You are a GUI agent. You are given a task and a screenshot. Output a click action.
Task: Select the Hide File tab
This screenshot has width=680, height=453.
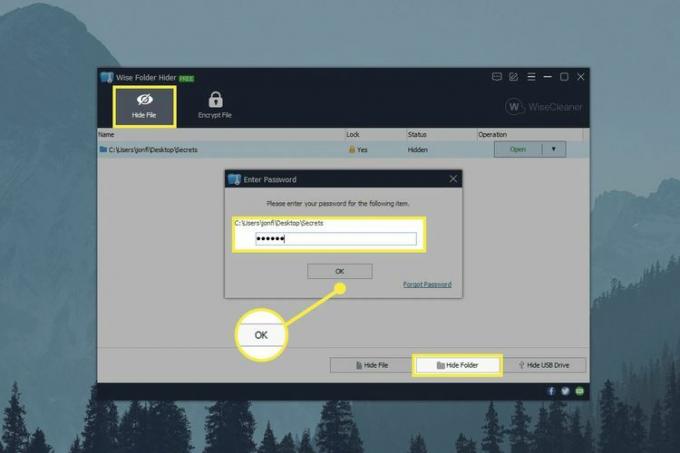click(144, 106)
